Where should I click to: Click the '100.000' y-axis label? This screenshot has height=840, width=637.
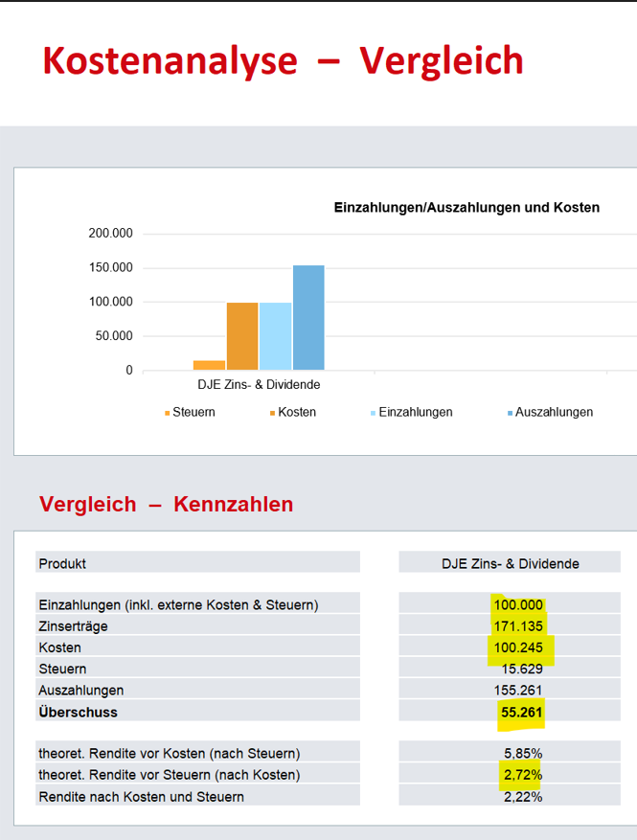point(110,302)
